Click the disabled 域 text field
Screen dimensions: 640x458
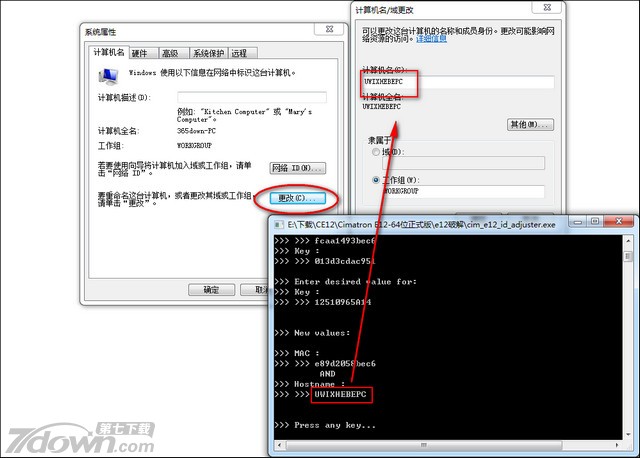point(463,163)
